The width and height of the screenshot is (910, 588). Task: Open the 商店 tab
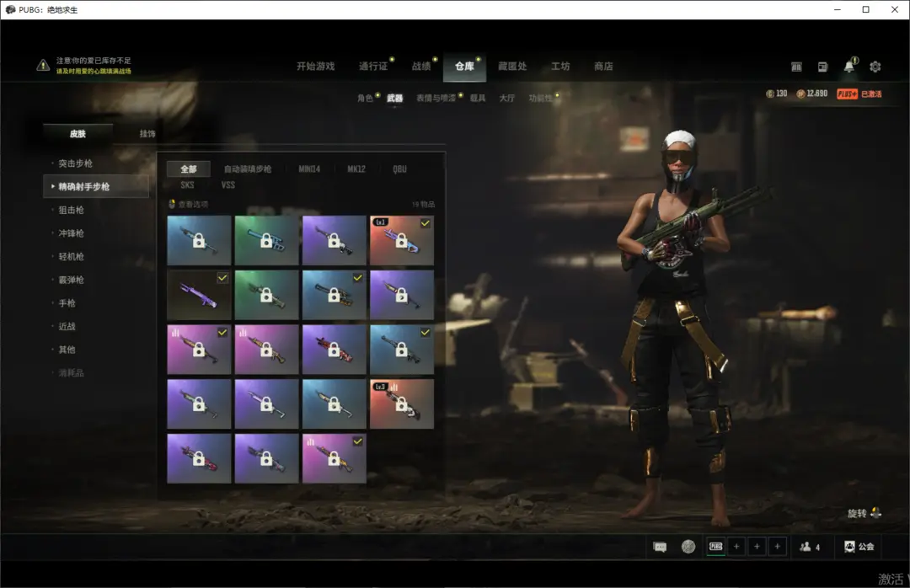click(603, 67)
